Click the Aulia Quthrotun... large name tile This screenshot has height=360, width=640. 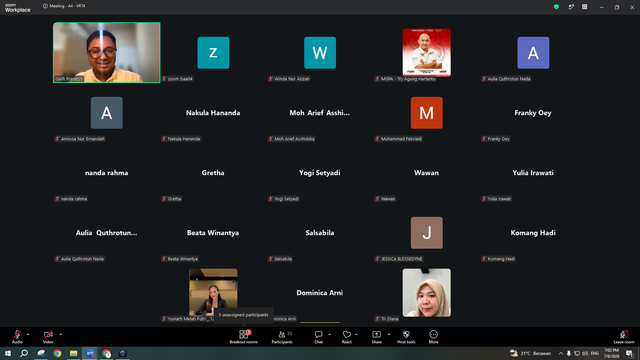click(x=107, y=233)
